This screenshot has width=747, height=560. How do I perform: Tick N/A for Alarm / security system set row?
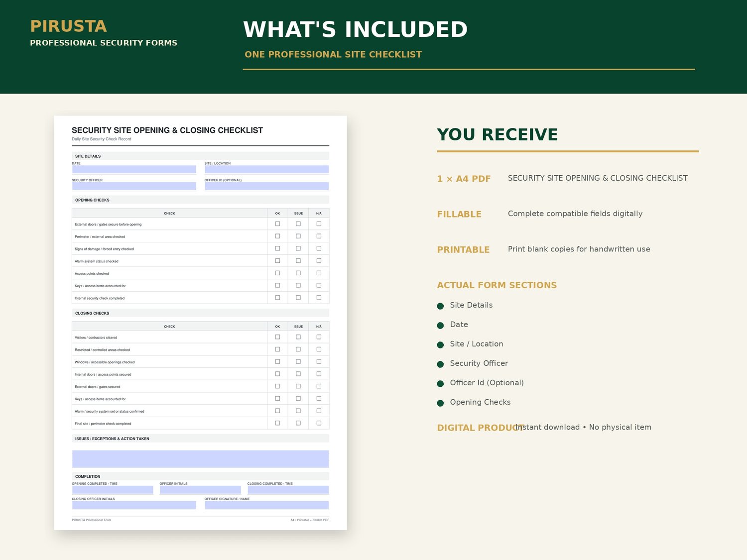coord(319,411)
